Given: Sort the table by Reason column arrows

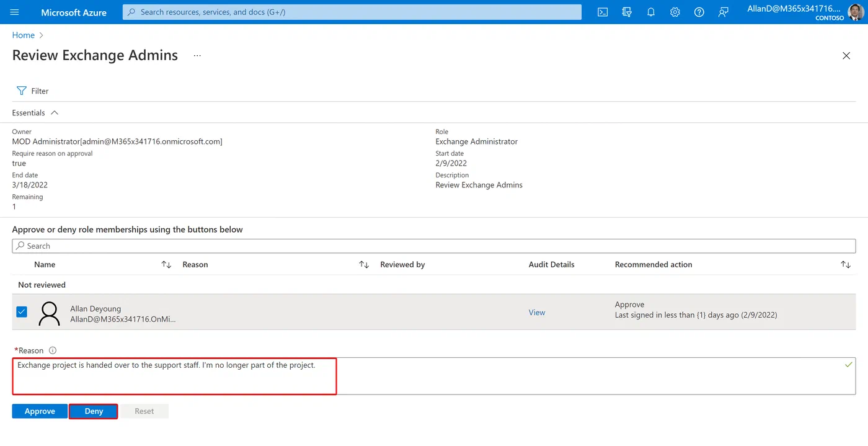Looking at the screenshot, I should point(364,264).
